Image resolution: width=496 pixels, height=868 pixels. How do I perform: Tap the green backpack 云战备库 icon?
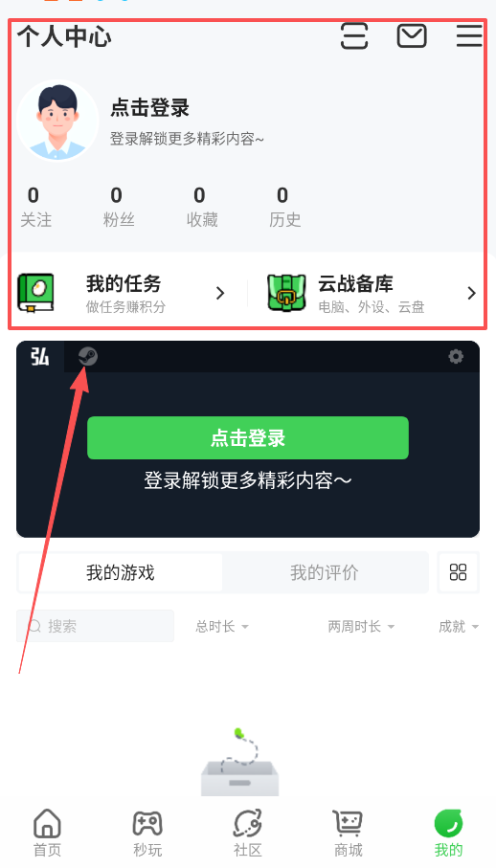[x=286, y=292]
